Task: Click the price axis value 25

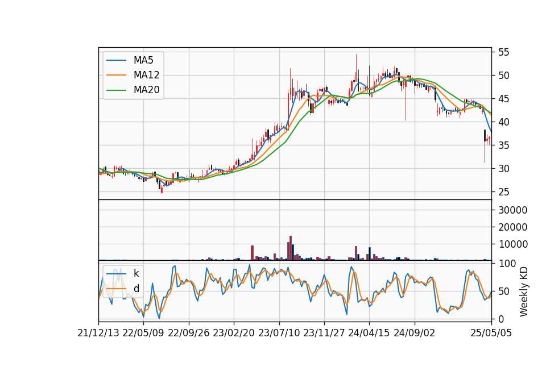Action: pos(503,192)
